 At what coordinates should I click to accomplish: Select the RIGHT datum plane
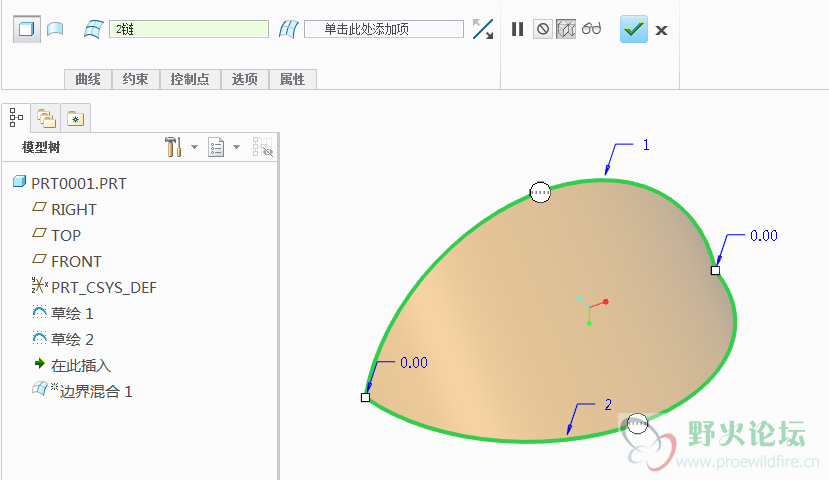click(73, 209)
